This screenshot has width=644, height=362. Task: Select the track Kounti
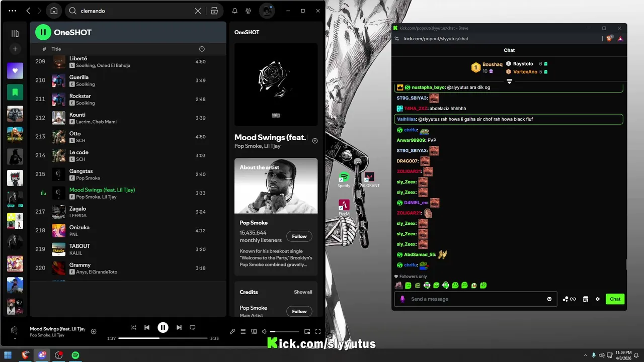[128, 118]
